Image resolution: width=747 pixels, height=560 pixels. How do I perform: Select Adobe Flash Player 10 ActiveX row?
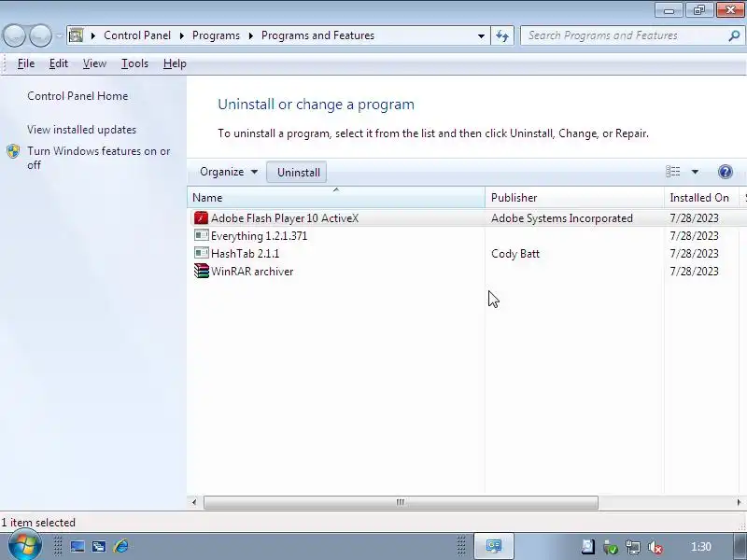467,218
